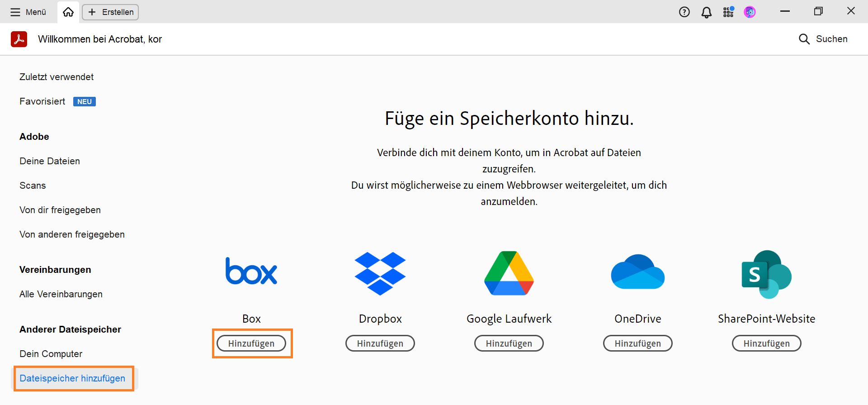The image size is (868, 405).
Task: Restore down the Acrobat window
Action: point(818,11)
